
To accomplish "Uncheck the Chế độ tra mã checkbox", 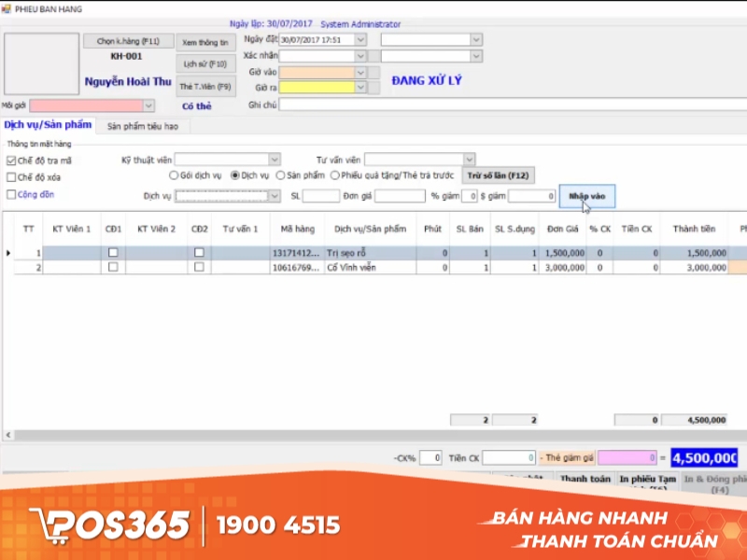I will pos(11,161).
